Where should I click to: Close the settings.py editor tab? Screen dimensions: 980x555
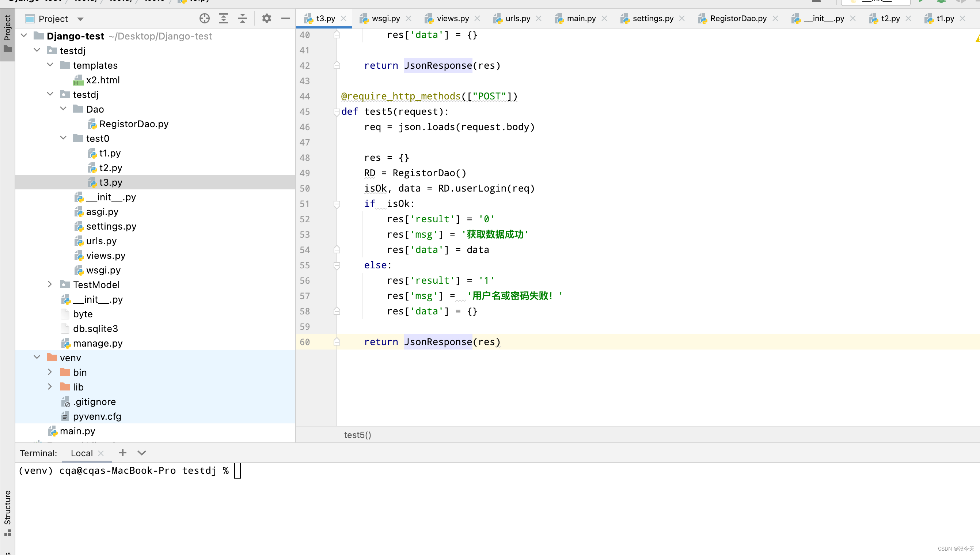[x=682, y=18]
